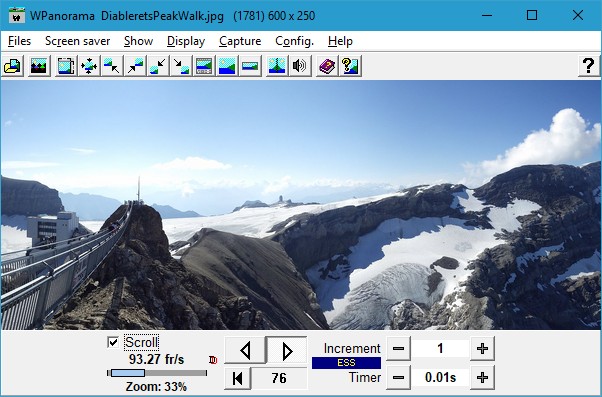602x397 pixels.
Task: Click the vertical split landscape icon
Action: [277, 66]
